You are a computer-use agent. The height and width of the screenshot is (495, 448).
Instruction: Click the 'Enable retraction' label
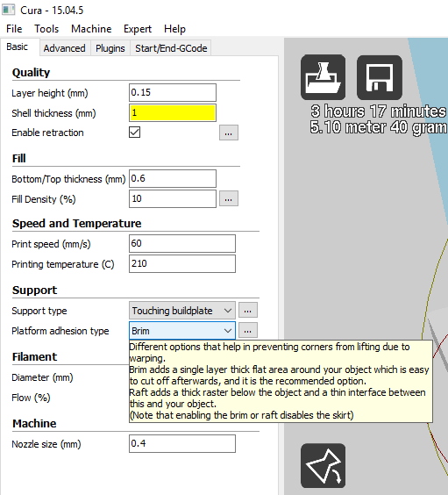[x=47, y=133]
